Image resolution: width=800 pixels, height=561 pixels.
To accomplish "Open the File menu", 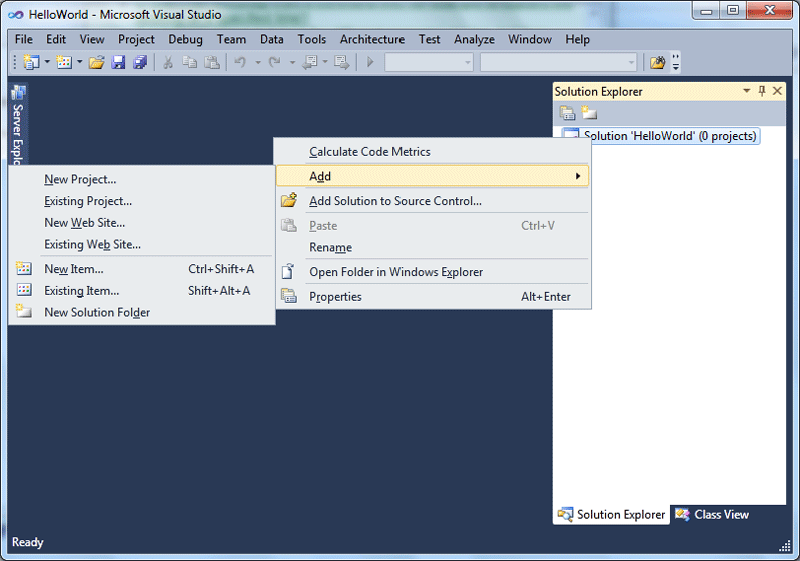I will pos(23,39).
